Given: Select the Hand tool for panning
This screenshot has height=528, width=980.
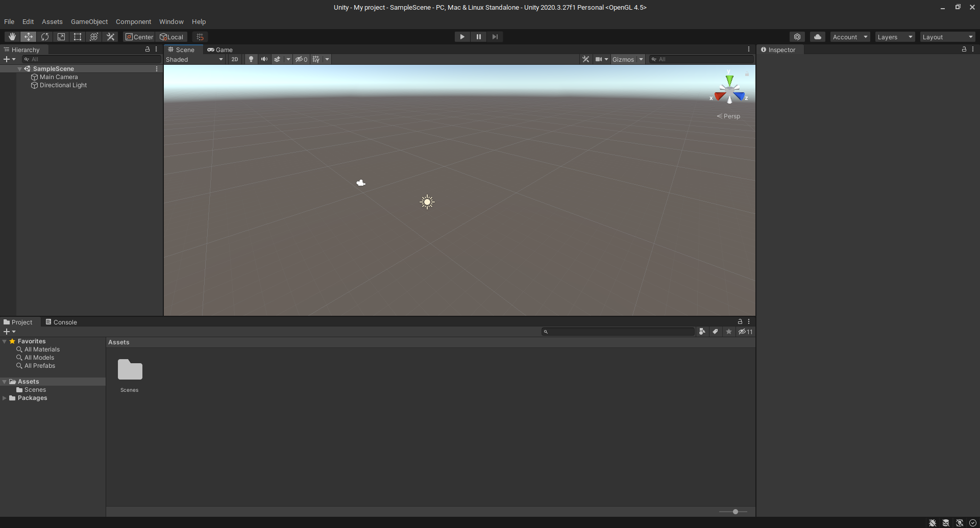Looking at the screenshot, I should click(x=12, y=37).
